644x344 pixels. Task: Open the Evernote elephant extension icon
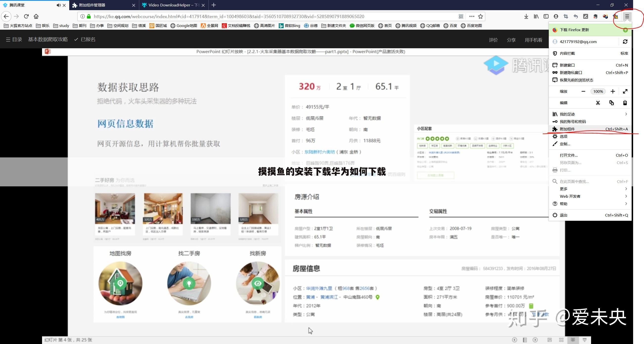point(596,17)
